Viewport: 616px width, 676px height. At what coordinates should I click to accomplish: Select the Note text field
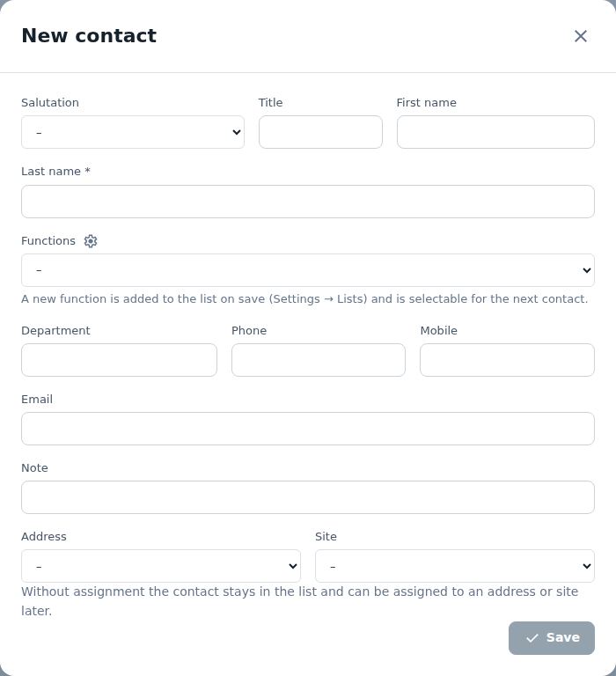coord(308,497)
